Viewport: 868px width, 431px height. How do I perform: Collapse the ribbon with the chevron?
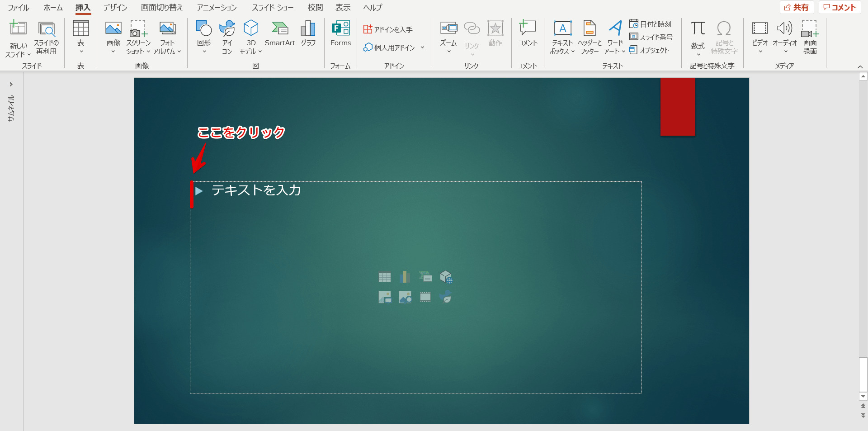click(x=860, y=66)
